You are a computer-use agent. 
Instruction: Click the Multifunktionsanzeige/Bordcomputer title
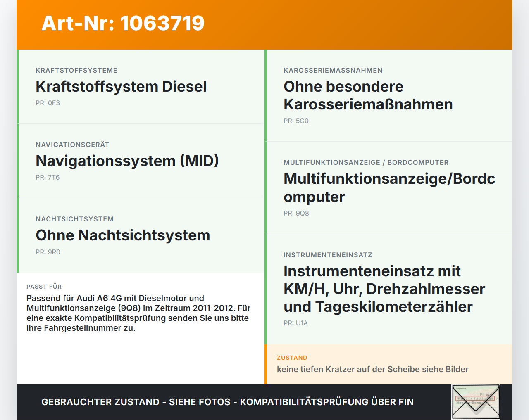389,188
